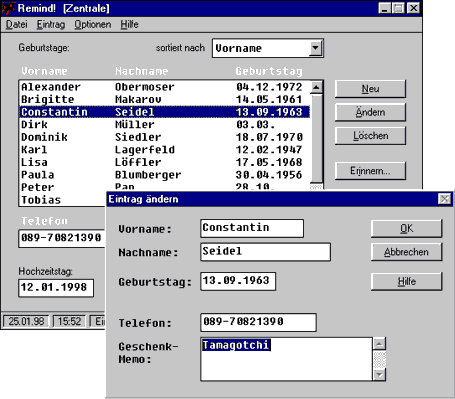The image size is (455, 399).
Task: Click the dialog's Geburtstag field 13.09.1963
Action: tap(238, 281)
